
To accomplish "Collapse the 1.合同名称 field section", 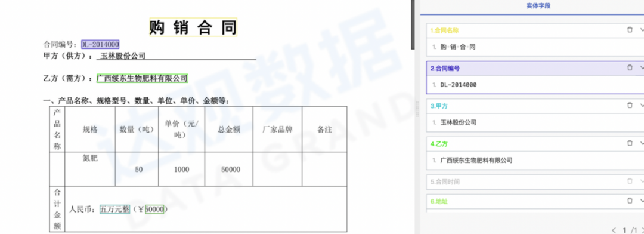I will point(642,30).
